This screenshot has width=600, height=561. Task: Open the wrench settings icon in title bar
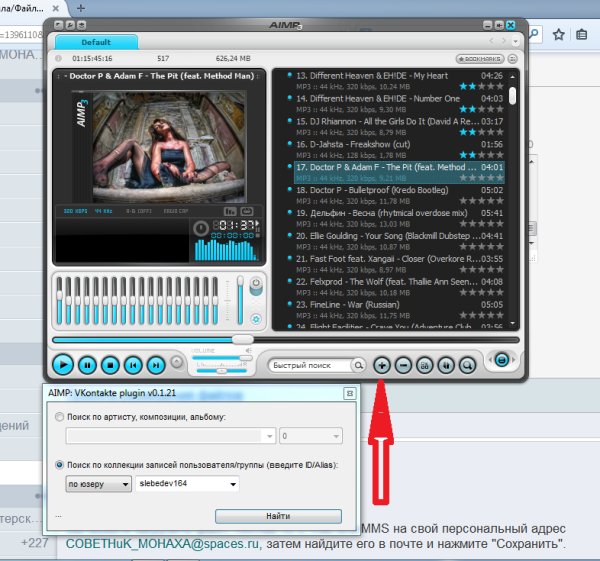coord(70,25)
